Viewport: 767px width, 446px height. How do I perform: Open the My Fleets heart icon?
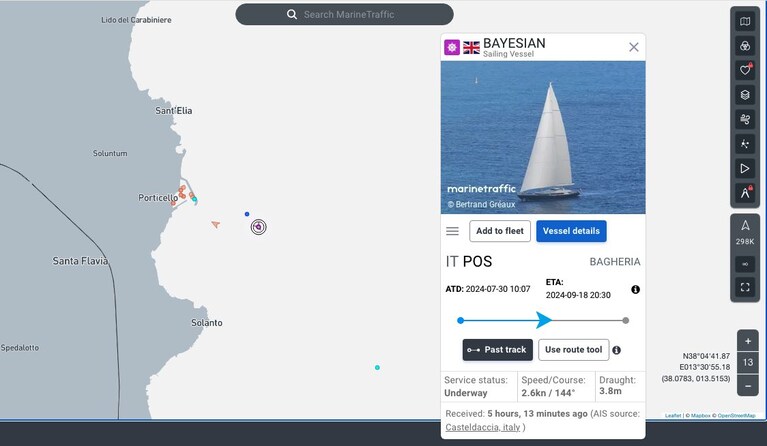pos(745,70)
